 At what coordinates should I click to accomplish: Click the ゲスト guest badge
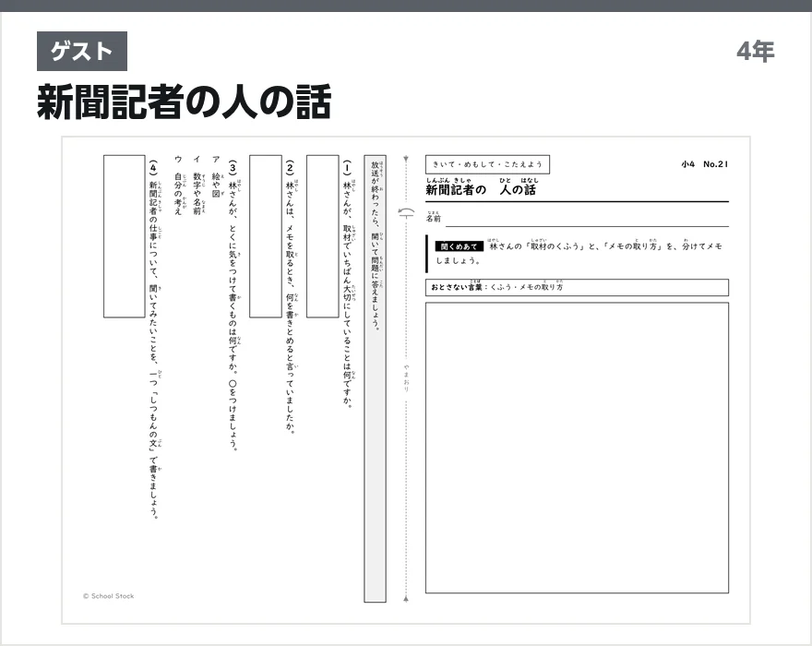[82, 52]
